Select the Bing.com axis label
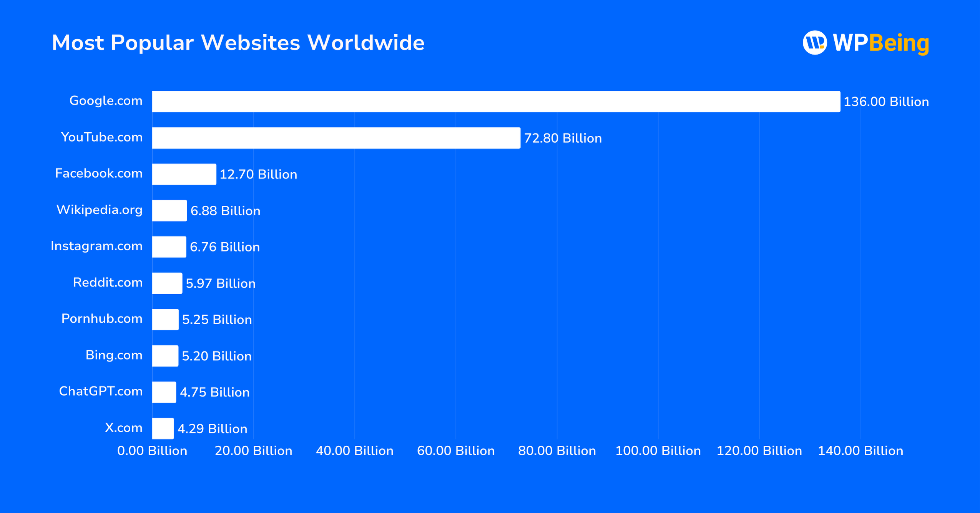 [114, 355]
